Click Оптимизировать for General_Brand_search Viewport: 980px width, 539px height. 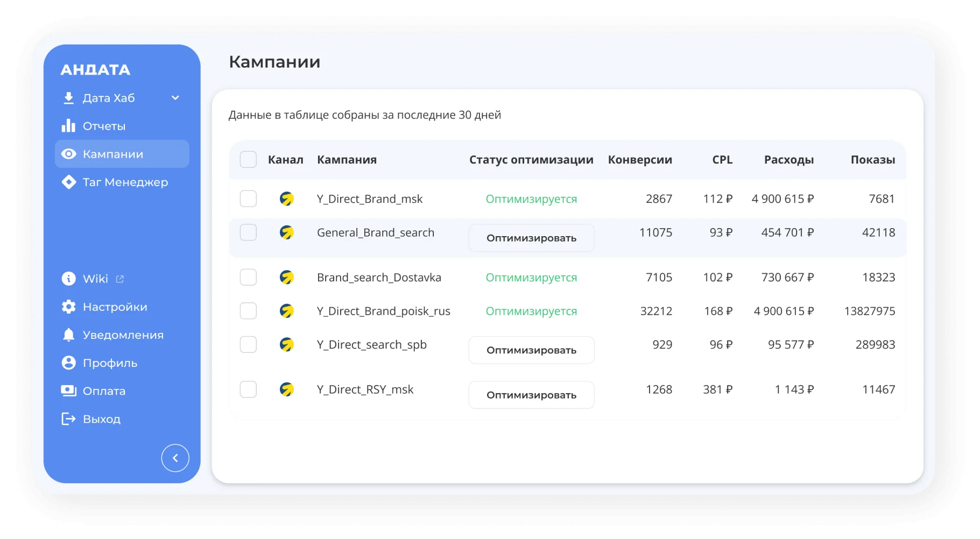coord(532,238)
